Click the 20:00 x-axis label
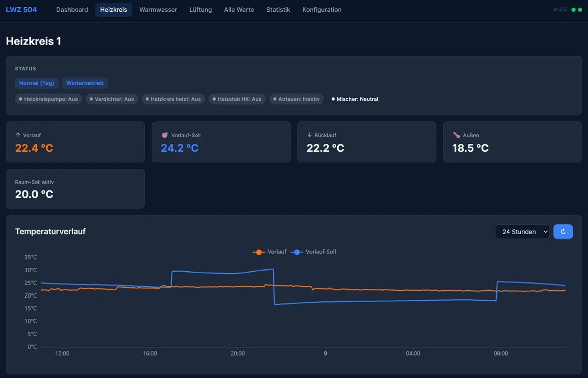The image size is (588, 378). [238, 354]
